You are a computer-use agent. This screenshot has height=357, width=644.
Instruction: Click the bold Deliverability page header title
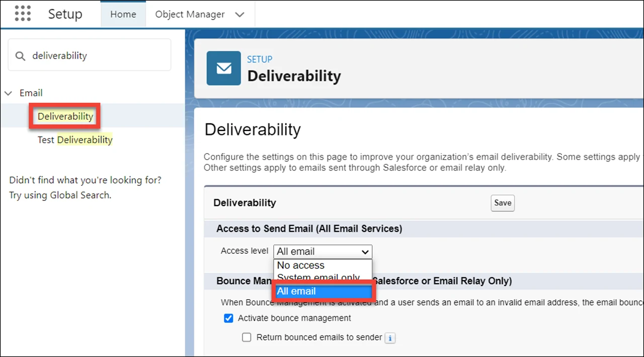coord(294,76)
